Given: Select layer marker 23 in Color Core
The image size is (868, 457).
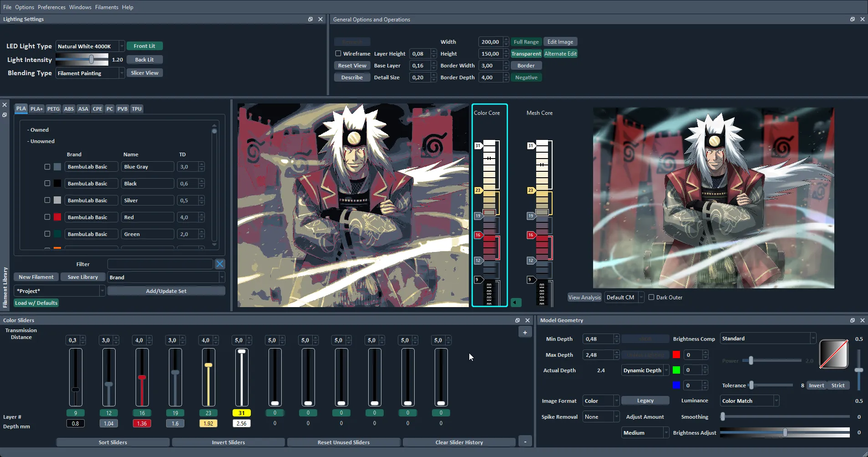Looking at the screenshot, I should coord(478,190).
